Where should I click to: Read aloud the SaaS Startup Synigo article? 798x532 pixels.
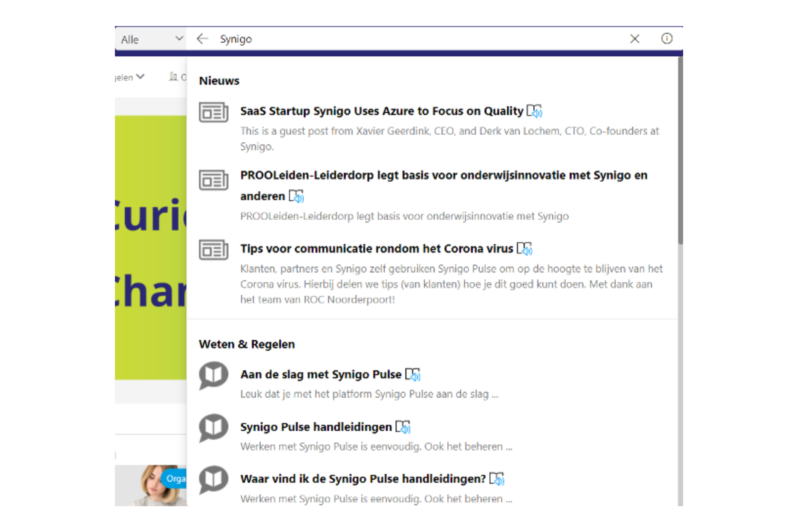coord(534,111)
